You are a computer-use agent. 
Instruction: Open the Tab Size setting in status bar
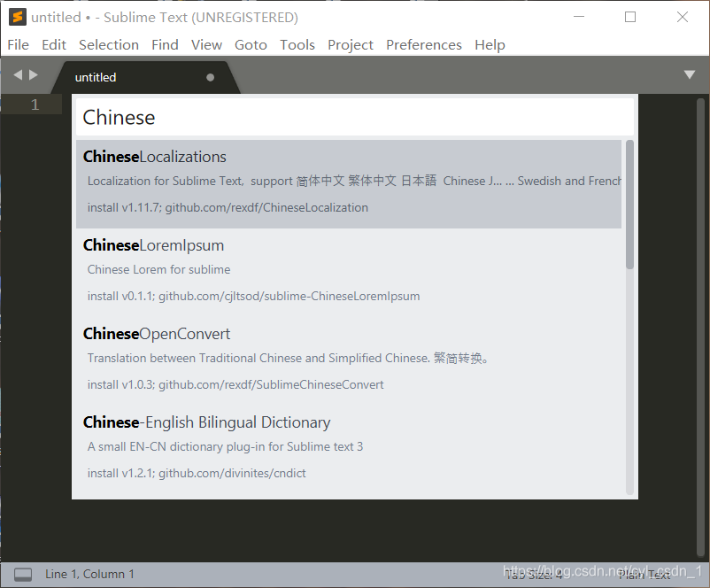tap(534, 575)
